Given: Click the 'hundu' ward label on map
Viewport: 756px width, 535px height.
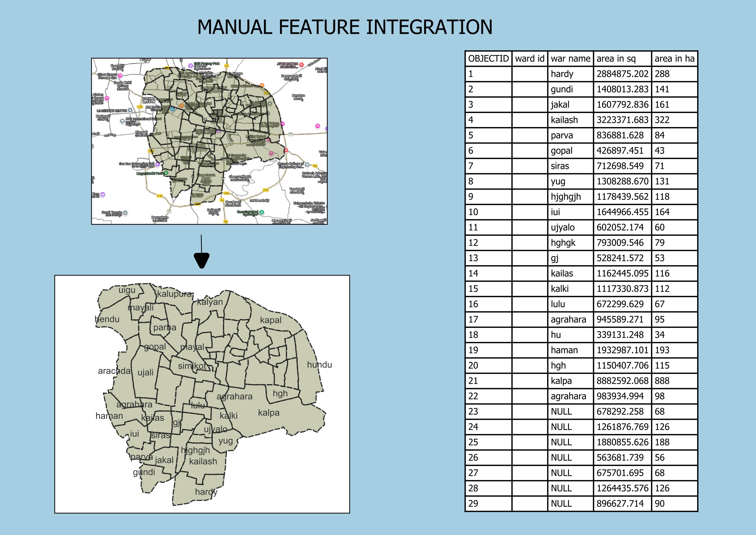Looking at the screenshot, I should (x=319, y=365).
